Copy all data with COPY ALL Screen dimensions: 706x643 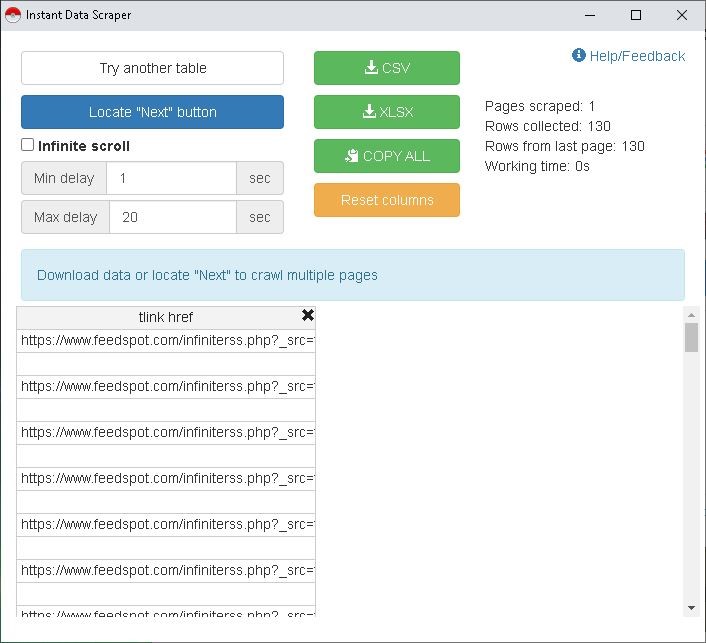click(x=387, y=156)
